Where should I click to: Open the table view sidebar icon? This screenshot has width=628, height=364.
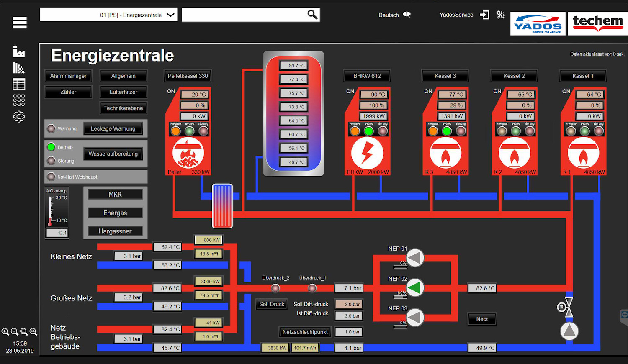[x=19, y=84]
